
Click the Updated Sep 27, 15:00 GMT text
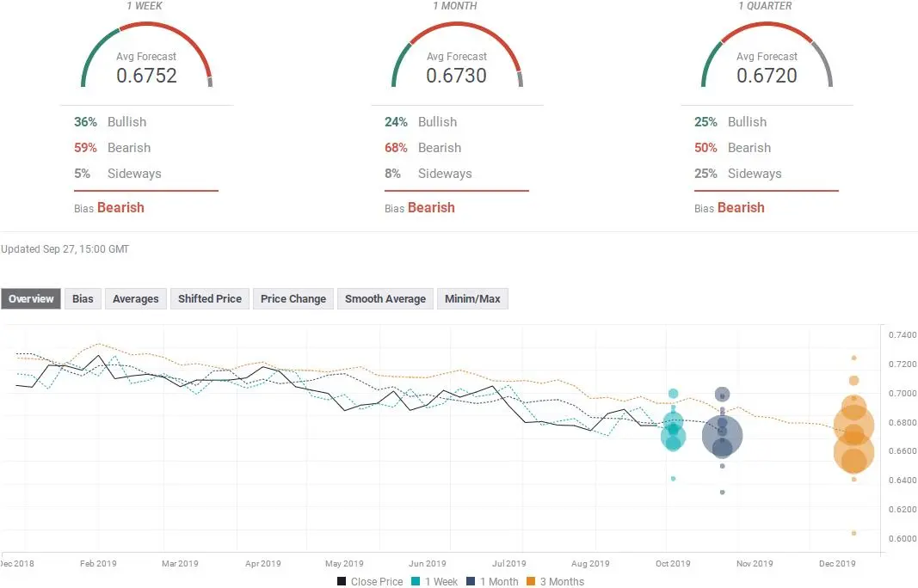tap(65, 249)
